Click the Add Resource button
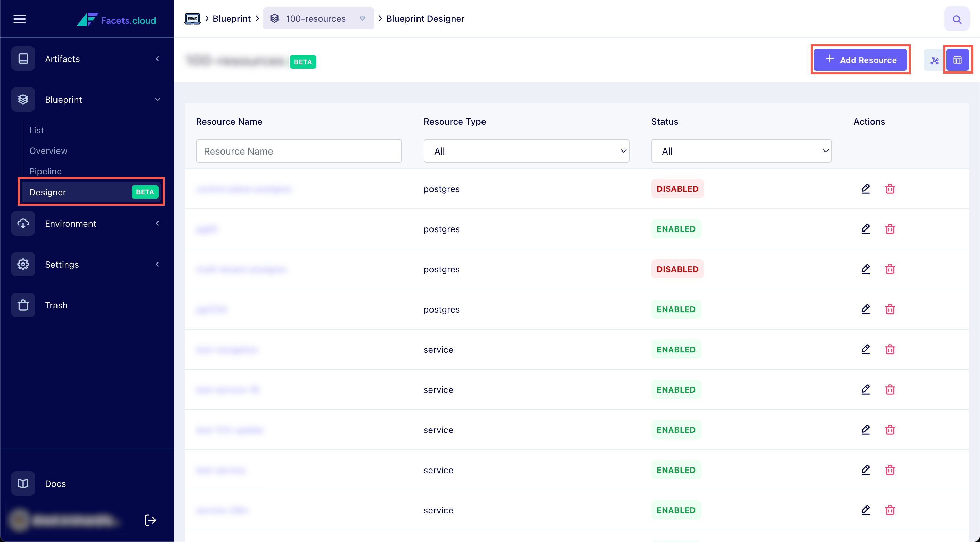 [860, 60]
